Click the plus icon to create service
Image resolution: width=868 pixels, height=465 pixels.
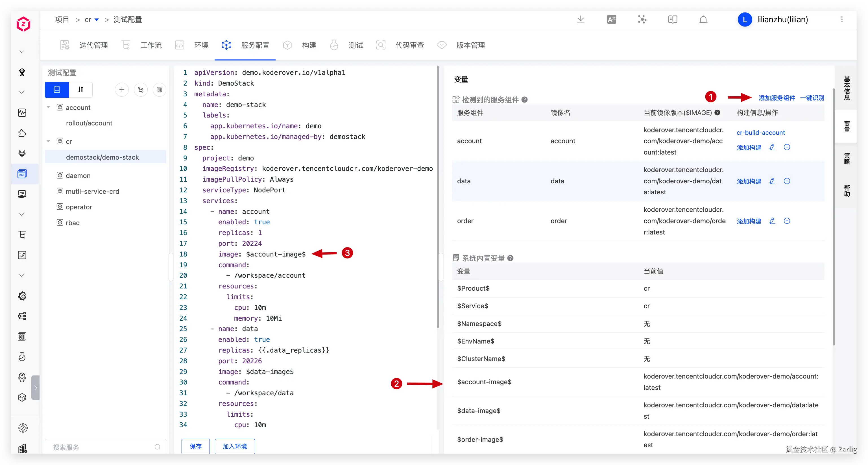point(122,89)
